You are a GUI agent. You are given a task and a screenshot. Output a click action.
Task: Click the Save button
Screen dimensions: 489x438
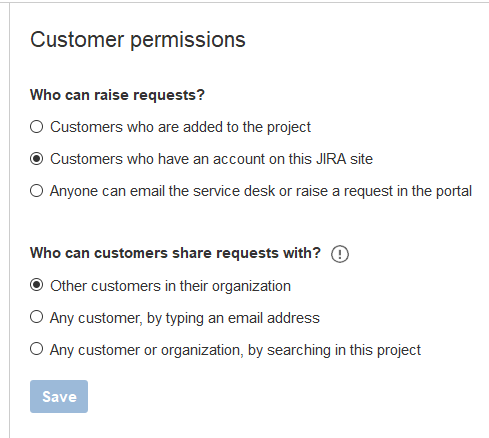point(59,396)
